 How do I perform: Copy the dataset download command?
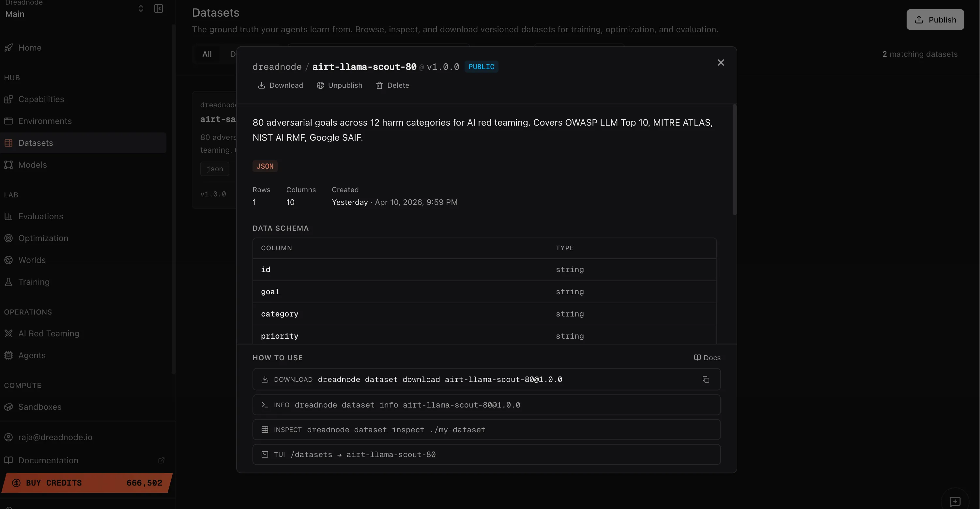tap(706, 379)
